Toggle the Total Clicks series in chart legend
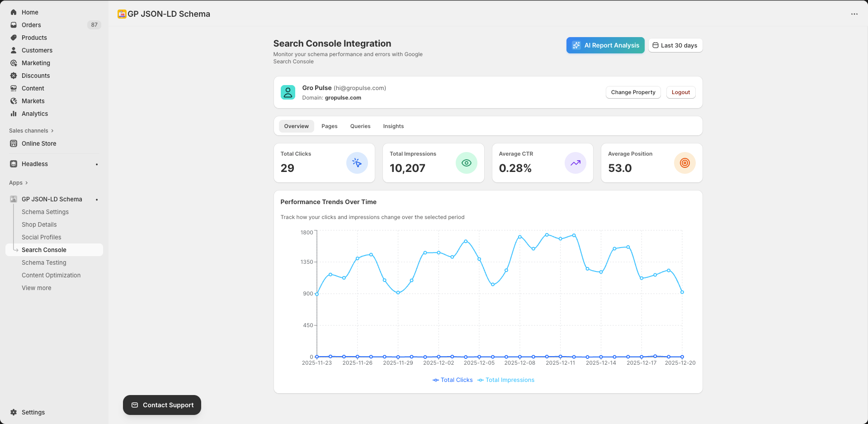 pyautogui.click(x=452, y=380)
